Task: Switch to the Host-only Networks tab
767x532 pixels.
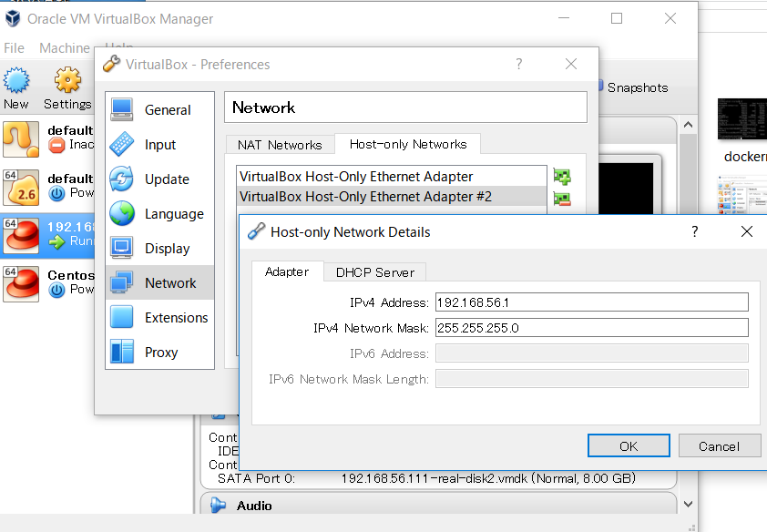Action: pyautogui.click(x=408, y=144)
